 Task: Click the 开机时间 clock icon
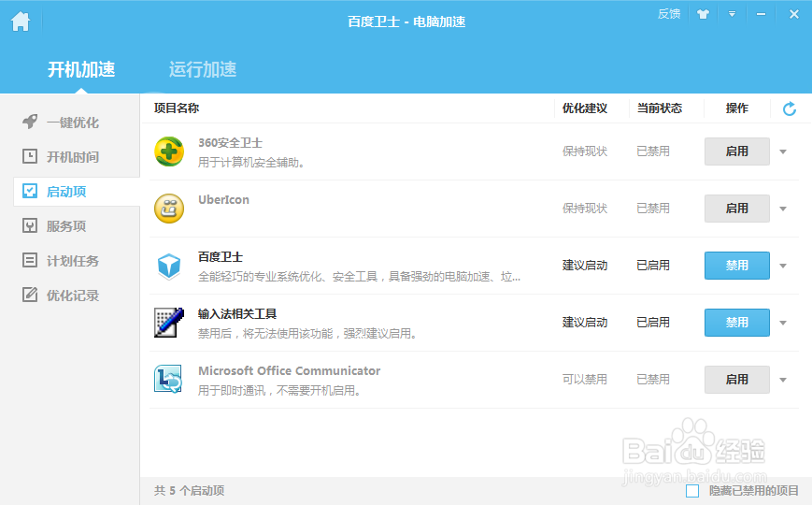click(x=30, y=156)
